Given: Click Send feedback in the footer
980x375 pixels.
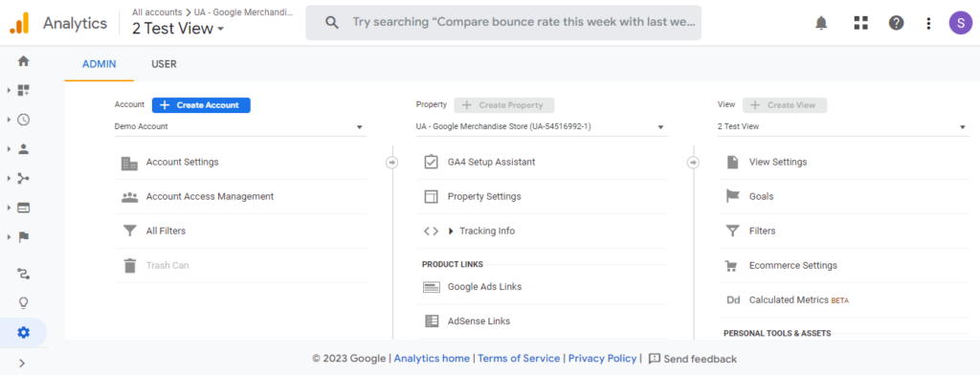Looking at the screenshot, I should pyautogui.click(x=693, y=359).
